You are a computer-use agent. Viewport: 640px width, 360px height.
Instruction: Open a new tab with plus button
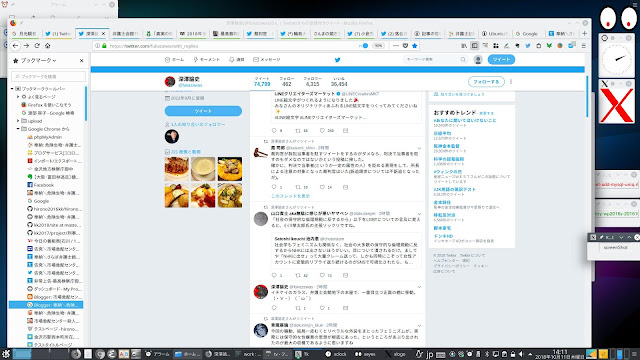click(x=584, y=33)
